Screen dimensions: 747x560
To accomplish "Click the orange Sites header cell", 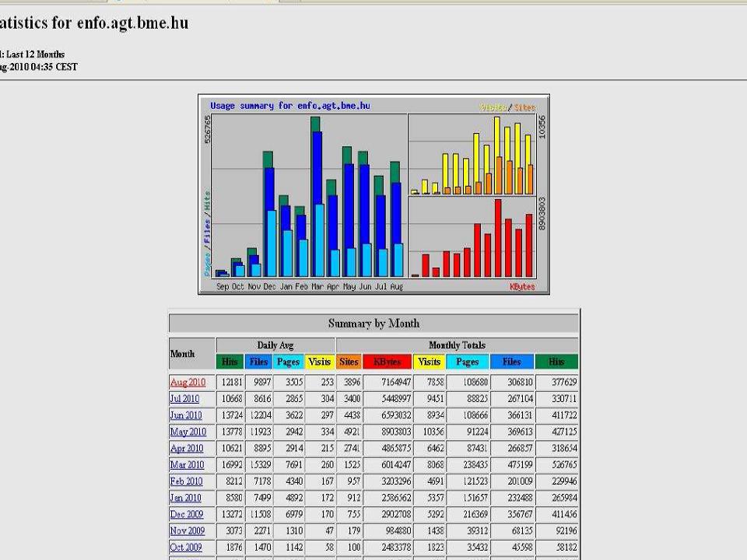I will click(349, 362).
